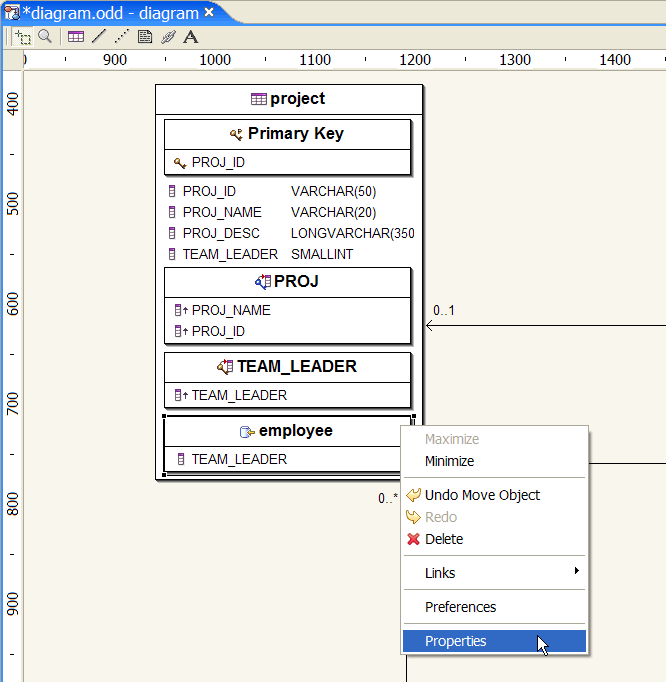The width and height of the screenshot is (666, 682).
Task: Close the diagram.odd editor tab
Action: [209, 12]
